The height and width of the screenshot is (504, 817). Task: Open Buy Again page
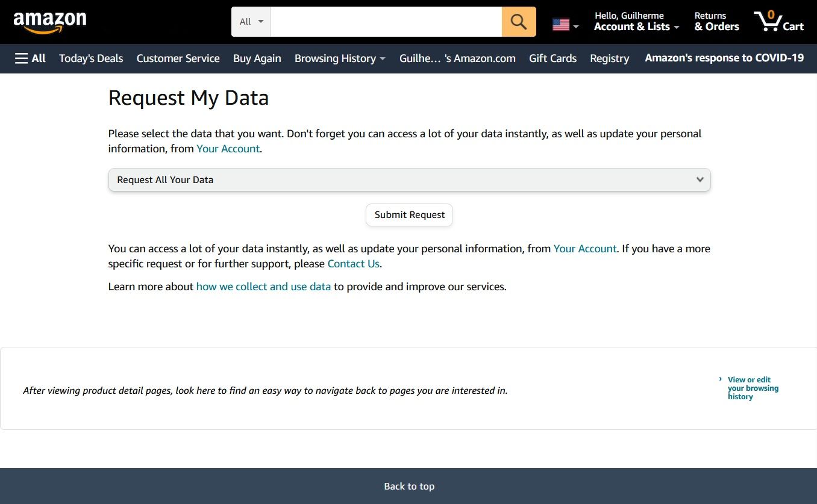click(x=257, y=58)
